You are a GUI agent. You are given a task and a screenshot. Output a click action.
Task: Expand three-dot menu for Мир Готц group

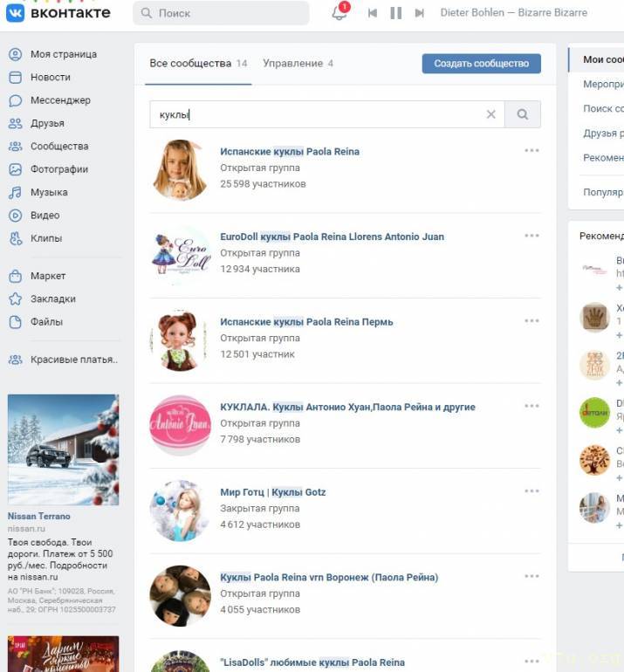coord(531,492)
